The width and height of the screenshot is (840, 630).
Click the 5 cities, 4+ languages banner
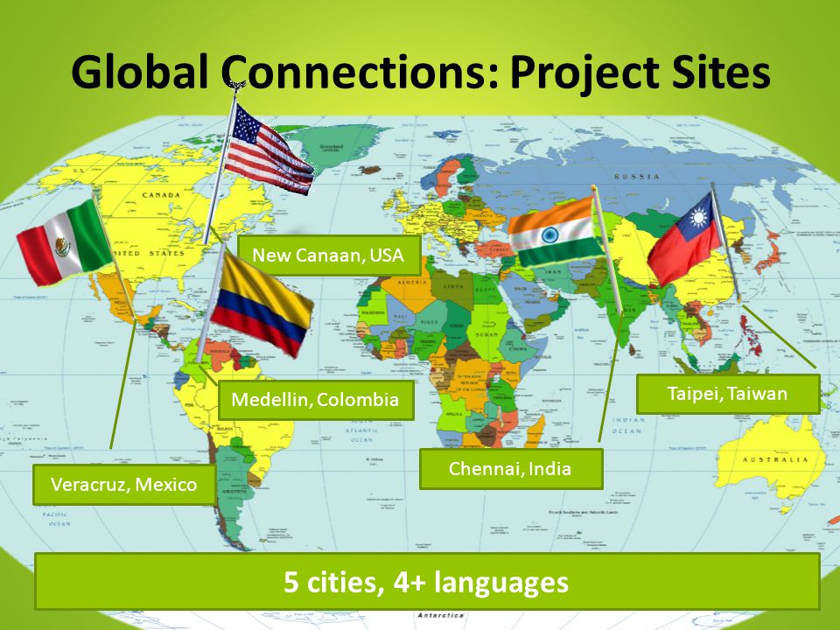[427, 582]
